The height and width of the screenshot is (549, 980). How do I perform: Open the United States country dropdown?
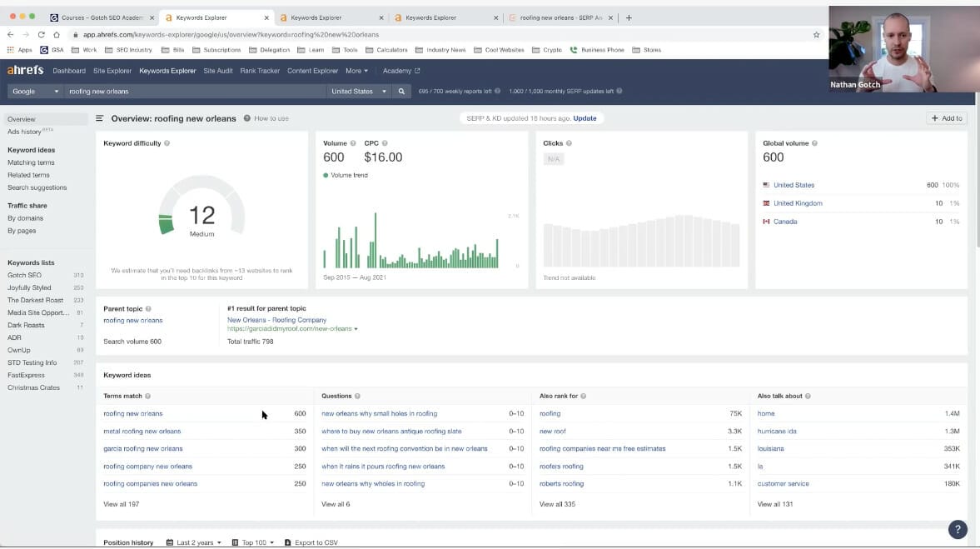point(359,92)
